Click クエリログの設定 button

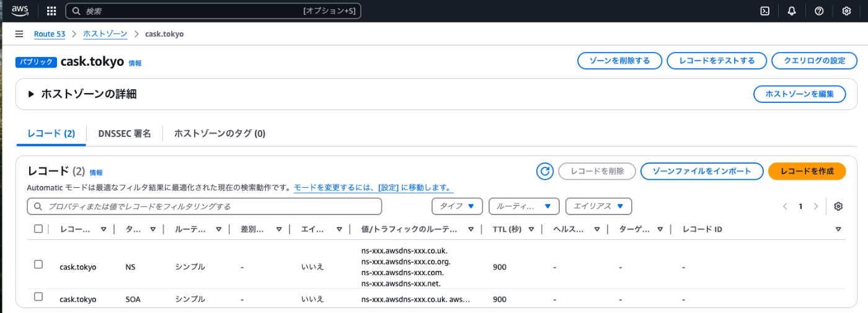tap(815, 61)
